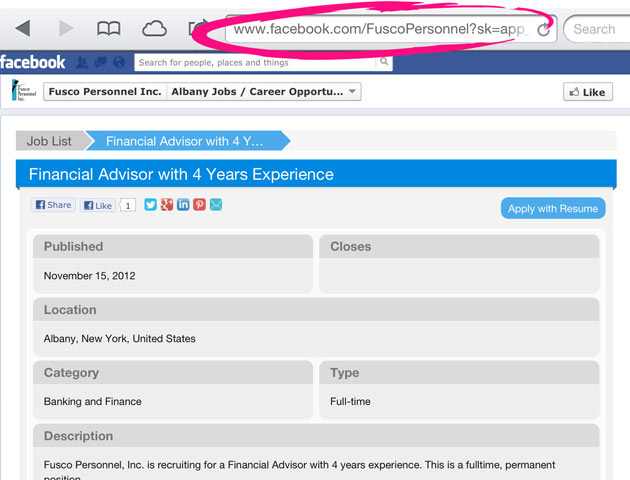Like the Fusco Personnel page
This screenshot has width=630, height=480.
pyautogui.click(x=588, y=92)
